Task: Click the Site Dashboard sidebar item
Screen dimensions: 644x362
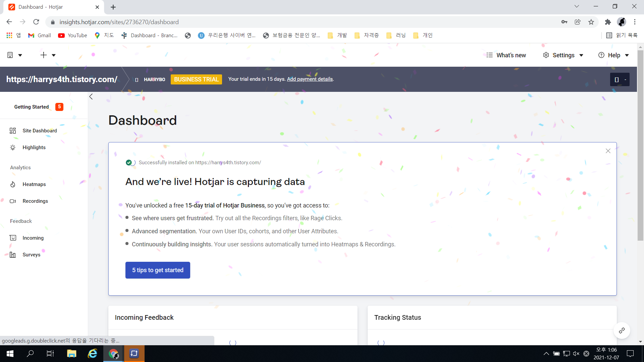Action: 40,131
